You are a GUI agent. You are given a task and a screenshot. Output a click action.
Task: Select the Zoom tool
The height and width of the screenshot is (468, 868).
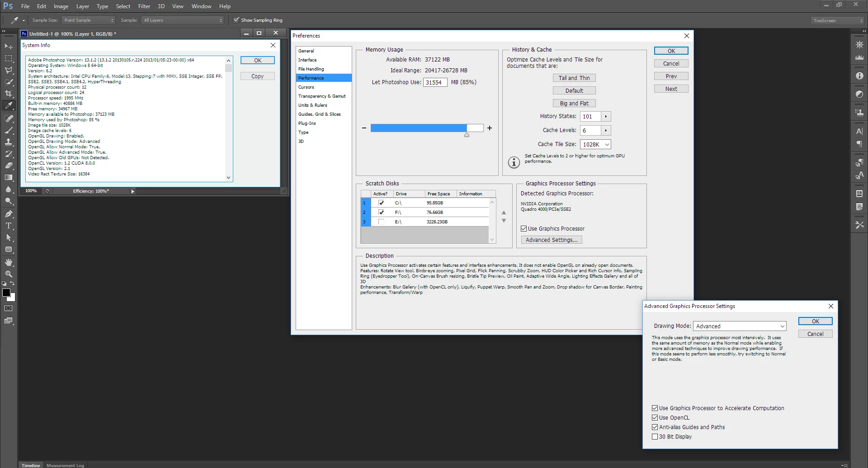9,274
